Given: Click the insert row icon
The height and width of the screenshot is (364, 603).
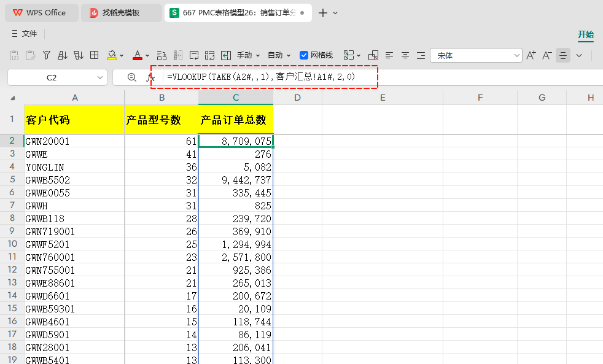Looking at the screenshot, I should point(161,55).
